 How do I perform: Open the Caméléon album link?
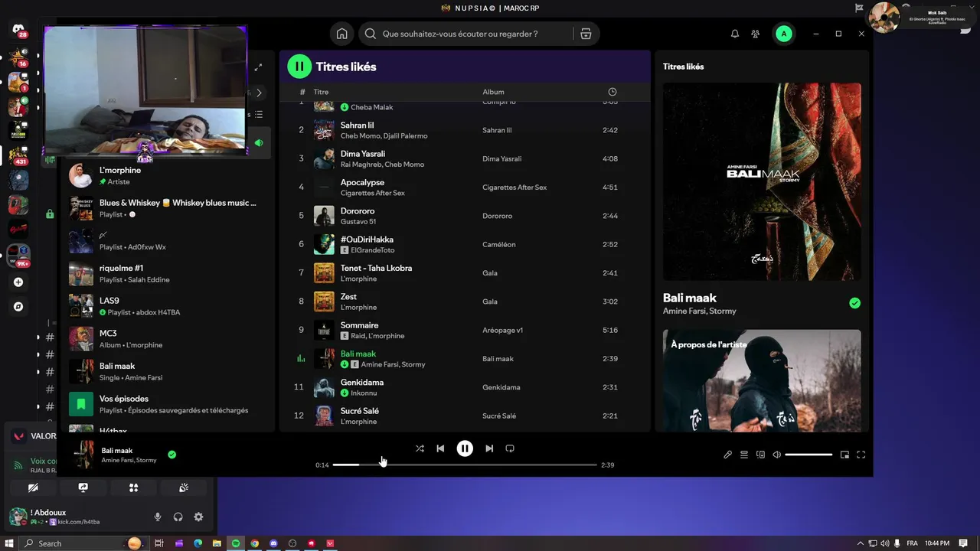498,244
